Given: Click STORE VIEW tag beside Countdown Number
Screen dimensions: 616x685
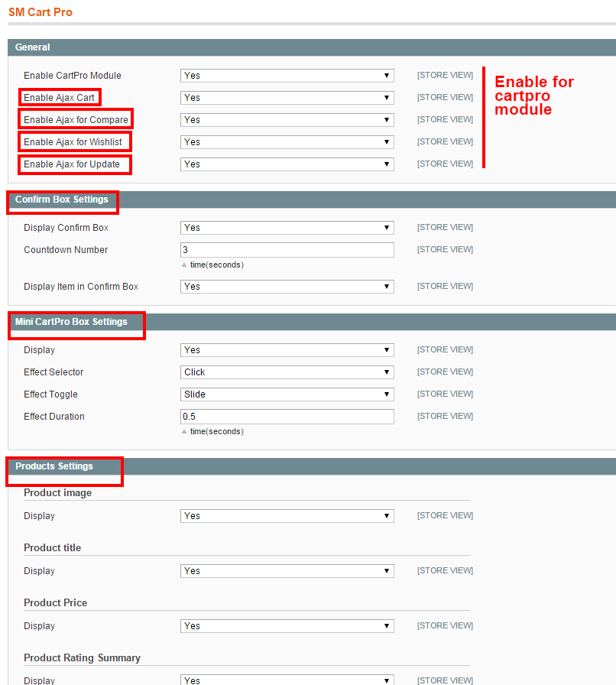Looking at the screenshot, I should pyautogui.click(x=445, y=249).
